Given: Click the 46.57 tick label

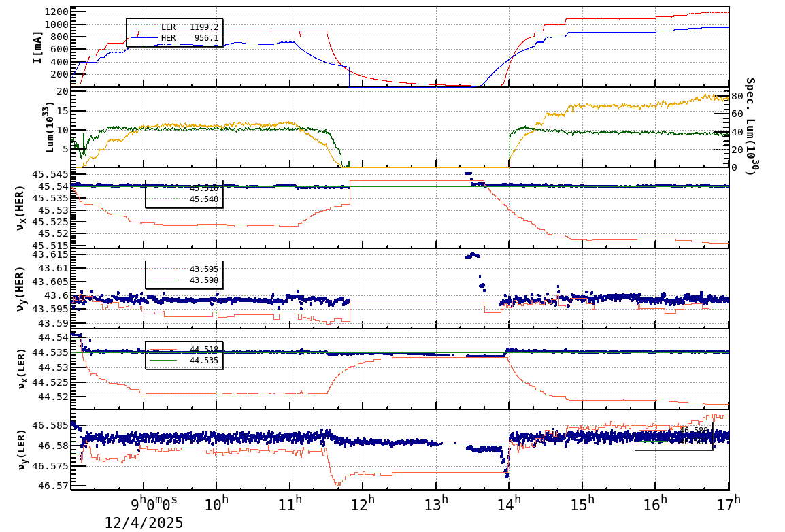Looking at the screenshot, I should point(54,486).
